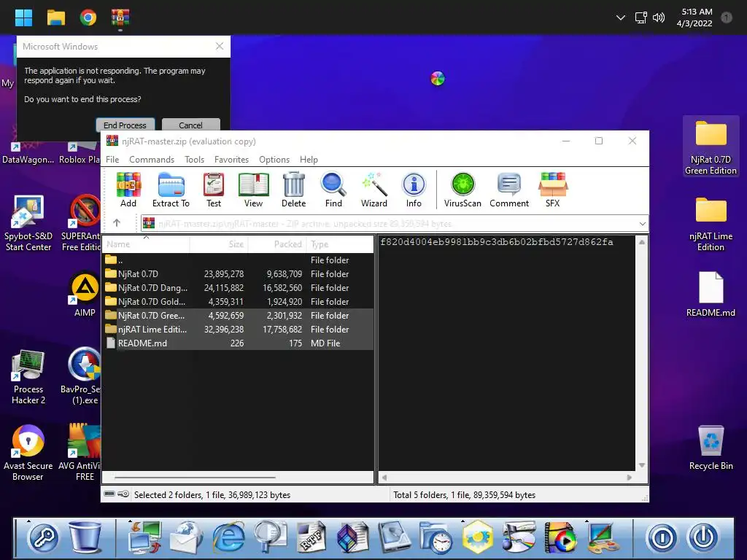
Task: Select the NjRat 0.7D Green Edition desktop folder
Action: [x=711, y=147]
